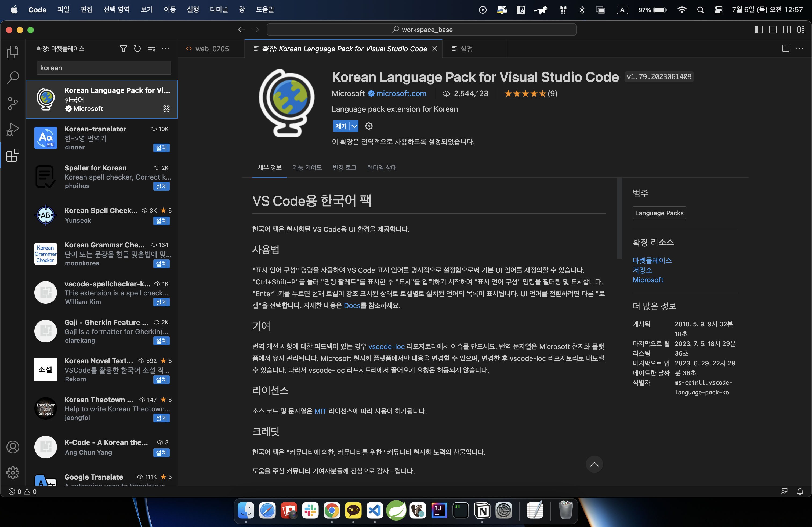Refresh the extensions marketplace list
This screenshot has height=527, width=812.
tap(137, 49)
